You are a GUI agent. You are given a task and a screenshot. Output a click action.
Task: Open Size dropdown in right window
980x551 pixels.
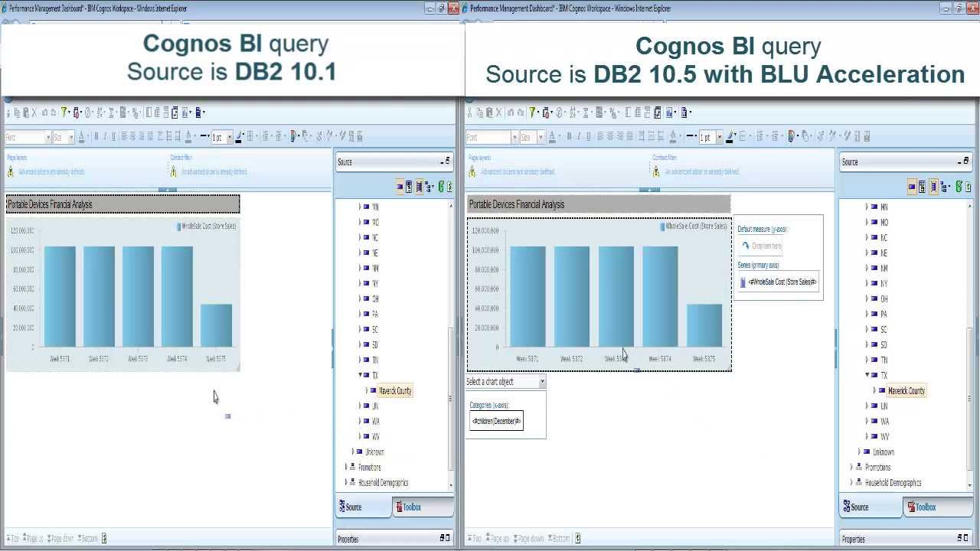(541, 137)
